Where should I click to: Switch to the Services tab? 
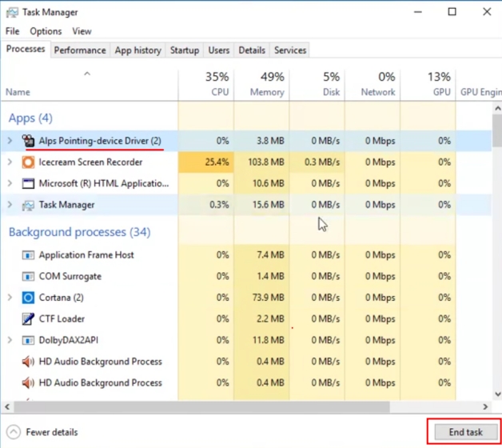click(290, 50)
